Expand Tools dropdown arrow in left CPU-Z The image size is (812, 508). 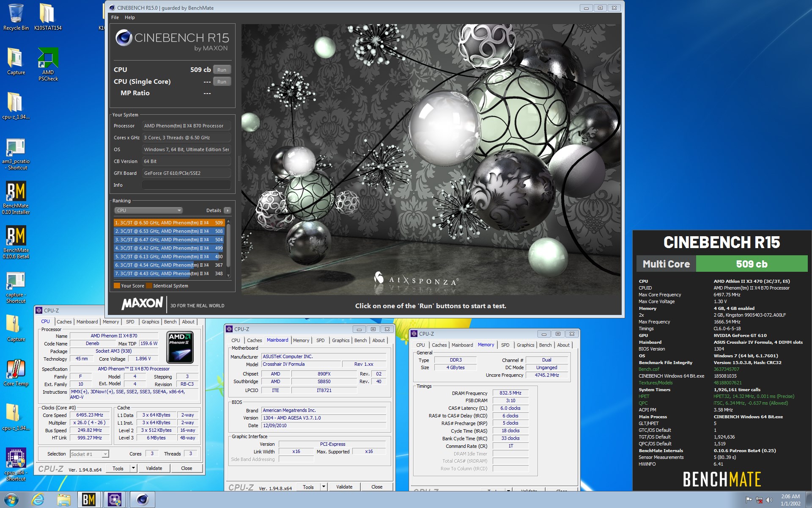(133, 468)
